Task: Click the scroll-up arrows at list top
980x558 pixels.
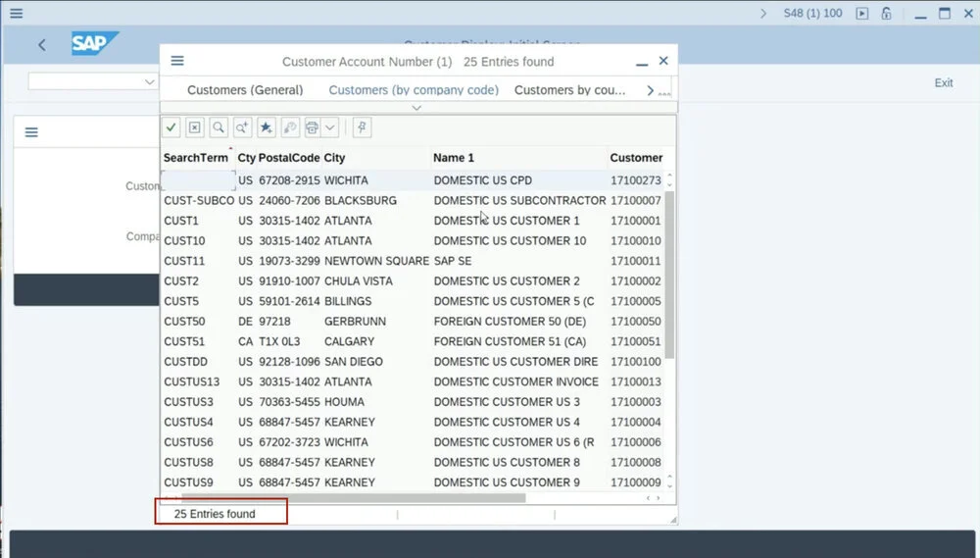Action: (669, 180)
